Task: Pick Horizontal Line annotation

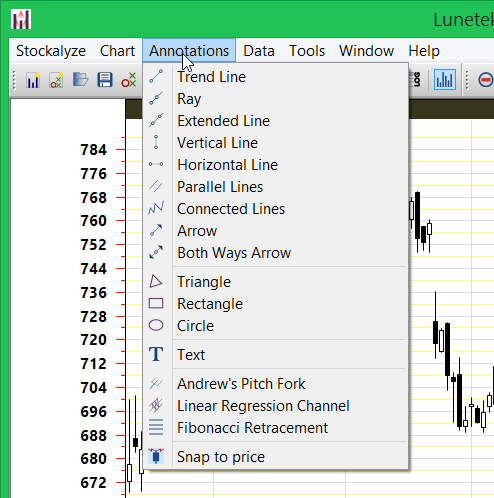Action: [275, 165]
